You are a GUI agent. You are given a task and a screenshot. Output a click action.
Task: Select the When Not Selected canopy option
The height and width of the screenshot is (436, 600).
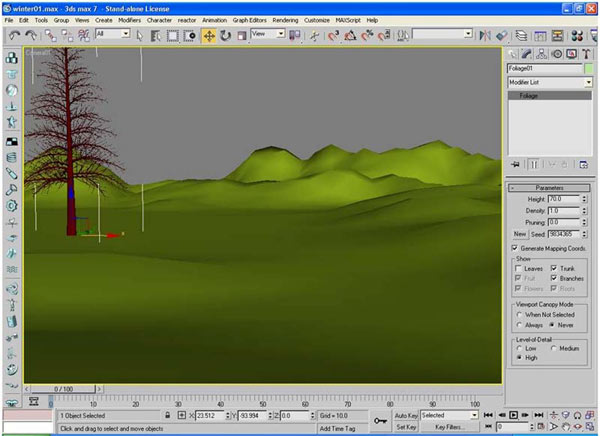tap(519, 315)
